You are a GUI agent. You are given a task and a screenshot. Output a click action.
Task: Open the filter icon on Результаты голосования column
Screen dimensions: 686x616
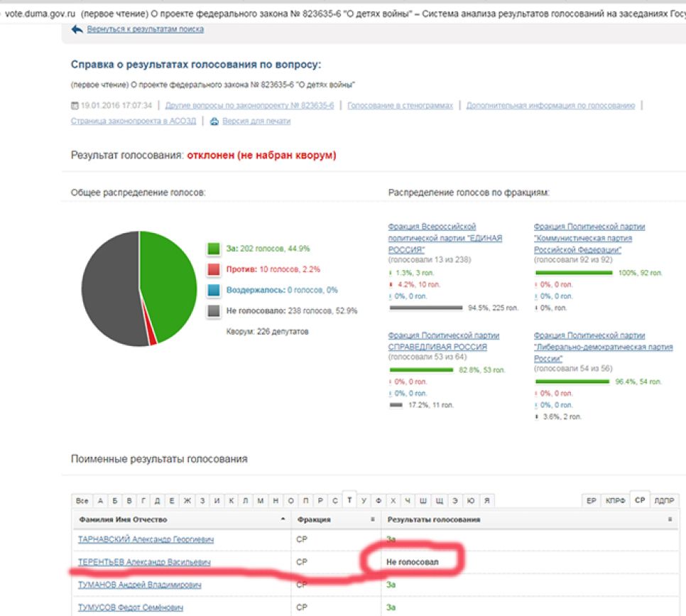point(671,519)
